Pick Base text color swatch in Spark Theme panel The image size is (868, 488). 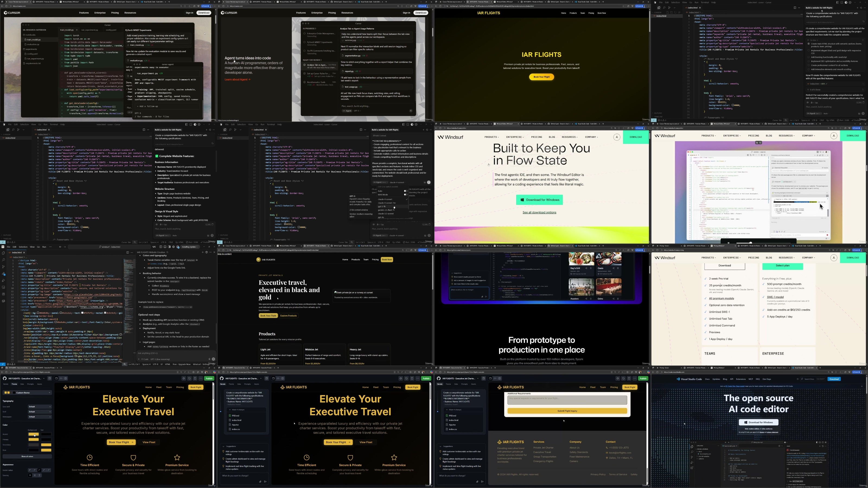click(x=46, y=450)
